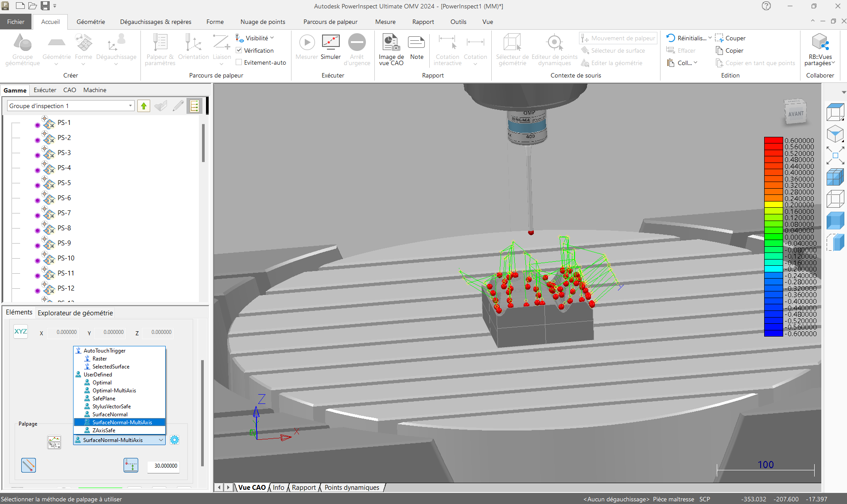Click the distance icon beside 30.000000
847x504 pixels.
(x=131, y=465)
